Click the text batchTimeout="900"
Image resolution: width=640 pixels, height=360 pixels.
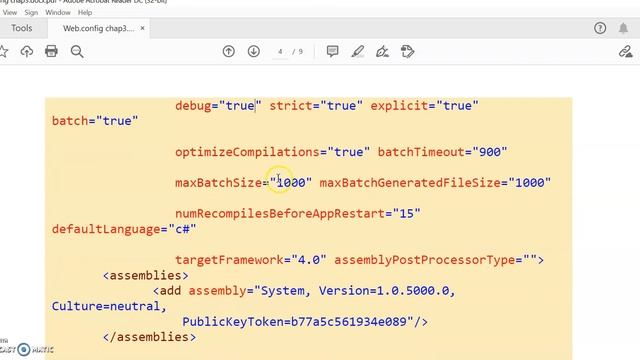442,152
